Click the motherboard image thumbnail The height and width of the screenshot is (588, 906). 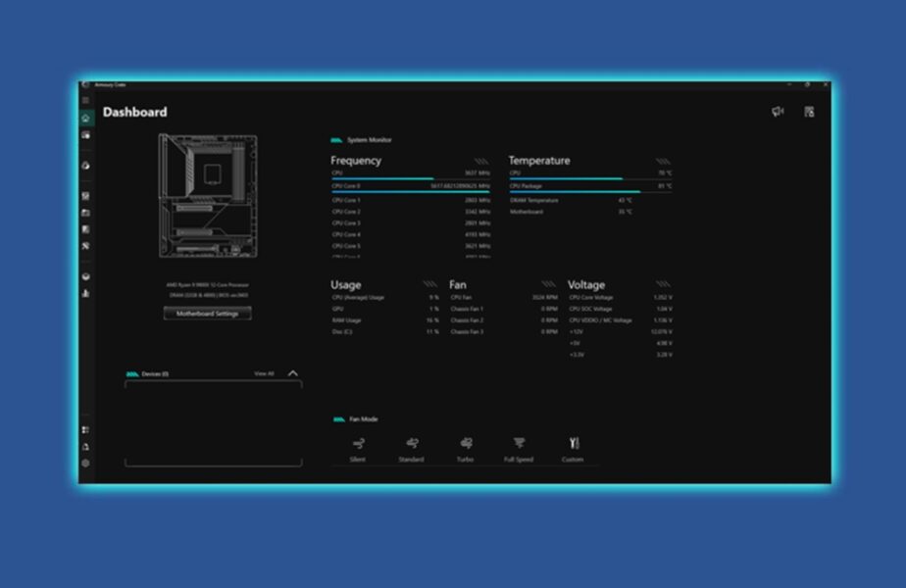click(x=207, y=196)
